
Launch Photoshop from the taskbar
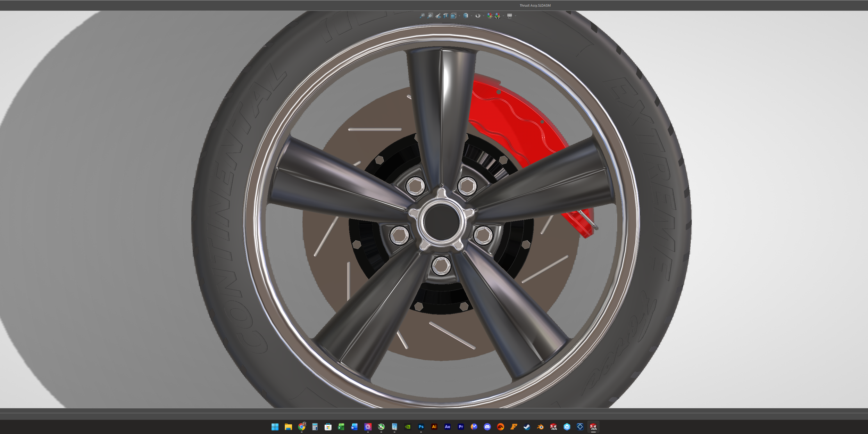pyautogui.click(x=421, y=427)
